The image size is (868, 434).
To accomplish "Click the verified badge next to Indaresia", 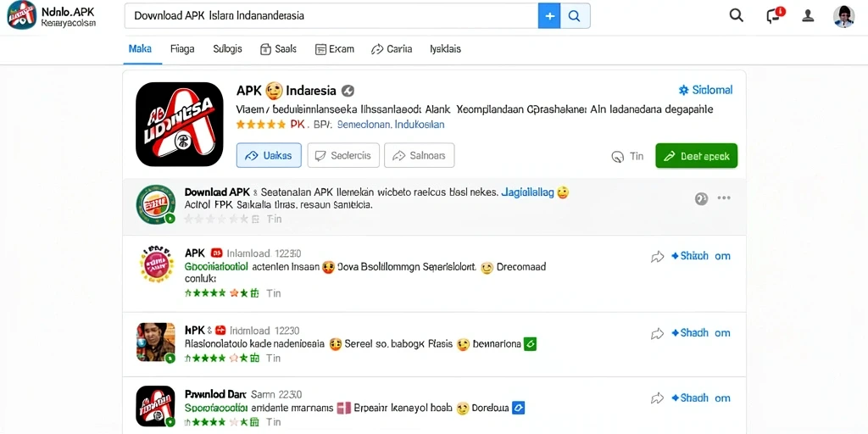I will [x=348, y=91].
